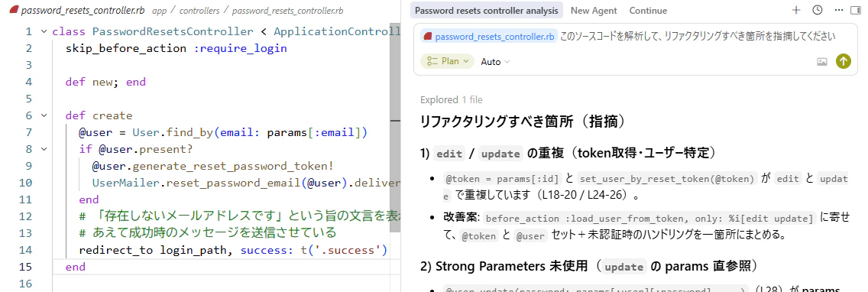The image size is (868, 292).
Task: Switch to Password resets controller analysis tab
Action: pyautogui.click(x=487, y=11)
